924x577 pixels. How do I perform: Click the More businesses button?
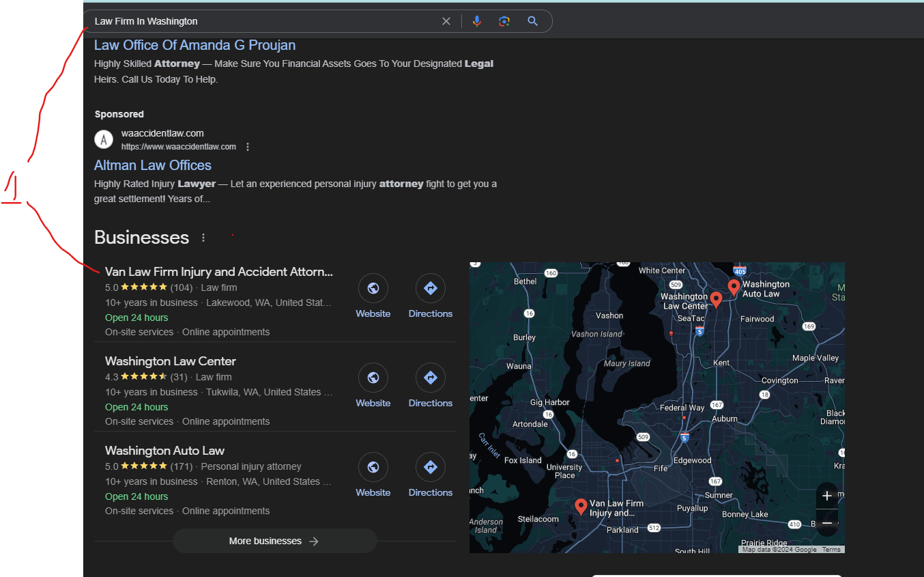275,541
